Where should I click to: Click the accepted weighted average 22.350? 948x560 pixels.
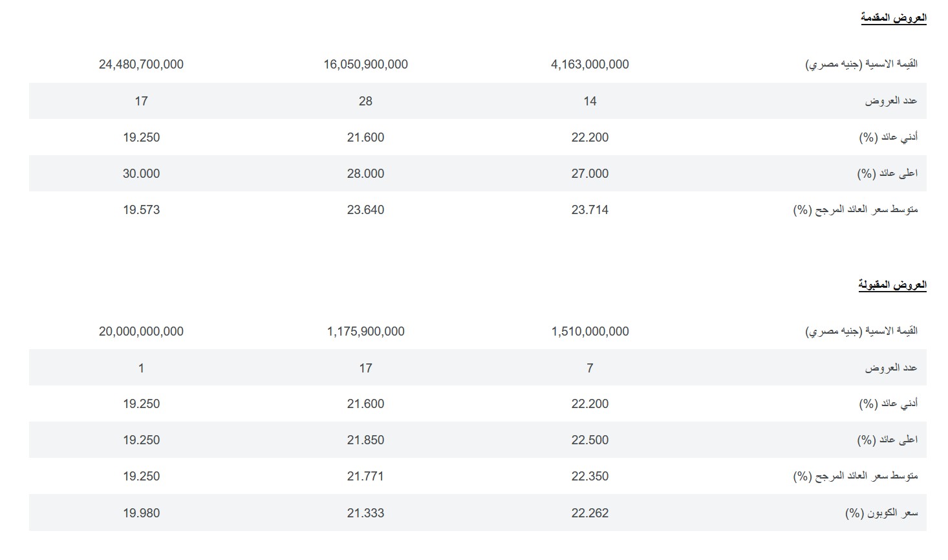(590, 476)
